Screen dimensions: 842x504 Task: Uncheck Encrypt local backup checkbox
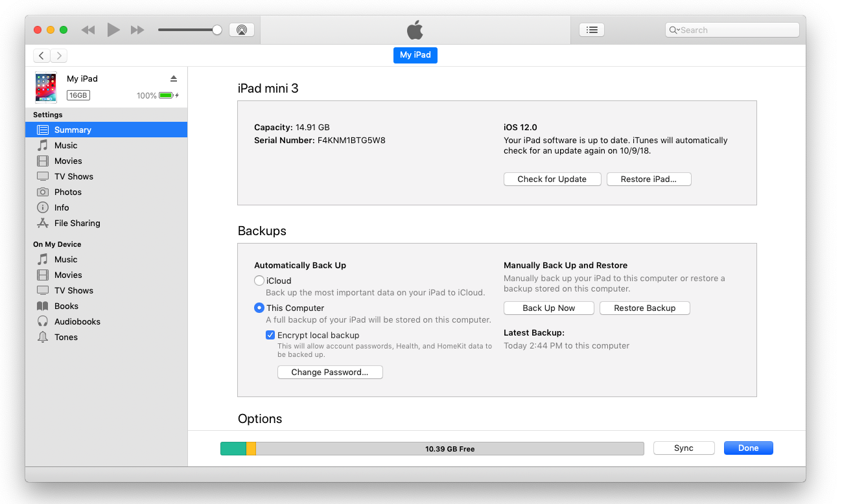coord(270,335)
